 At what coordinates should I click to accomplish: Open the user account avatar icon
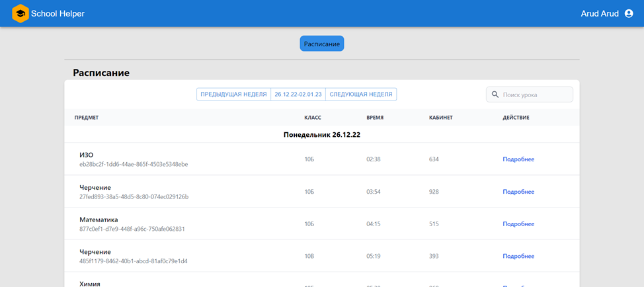[x=629, y=13]
